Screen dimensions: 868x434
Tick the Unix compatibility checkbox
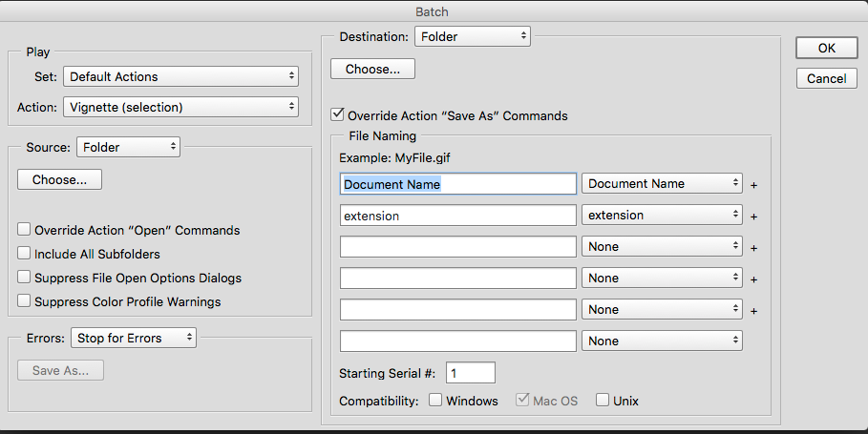tap(603, 401)
